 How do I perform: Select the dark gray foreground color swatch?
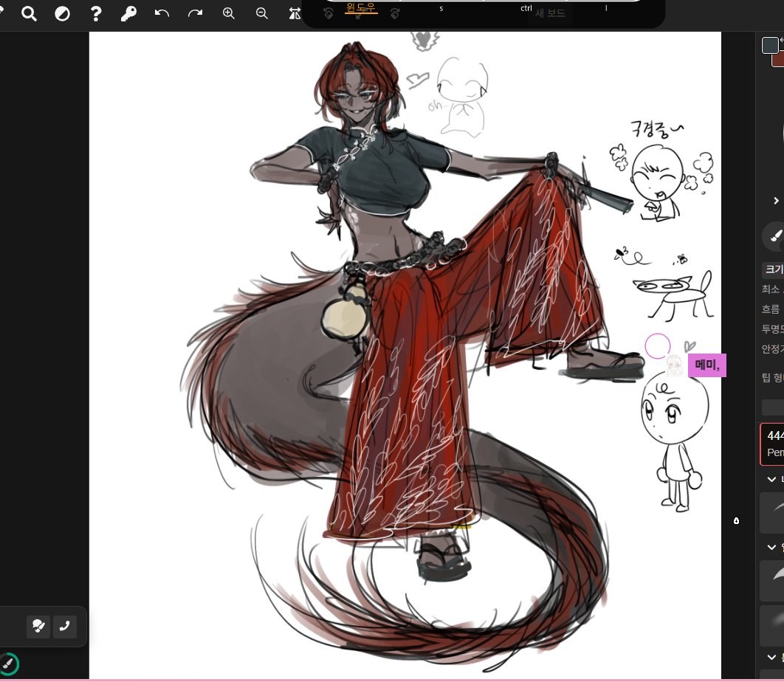point(770,45)
